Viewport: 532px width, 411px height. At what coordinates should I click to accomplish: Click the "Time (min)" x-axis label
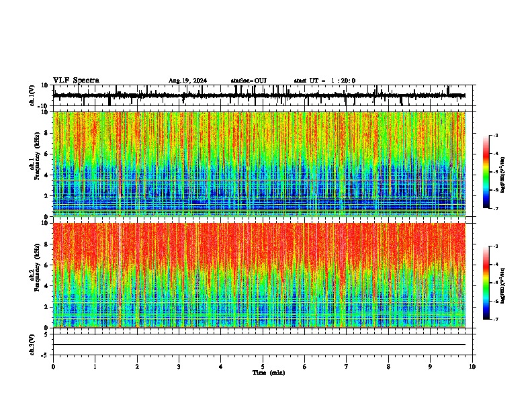click(x=269, y=373)
